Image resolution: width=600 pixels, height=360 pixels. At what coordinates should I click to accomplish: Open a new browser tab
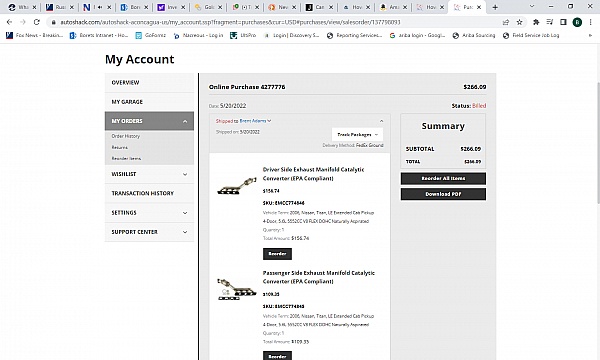[x=495, y=7]
